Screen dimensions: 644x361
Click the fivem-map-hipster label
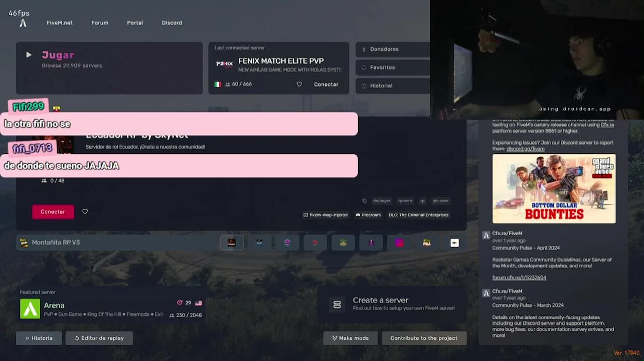pyautogui.click(x=326, y=215)
